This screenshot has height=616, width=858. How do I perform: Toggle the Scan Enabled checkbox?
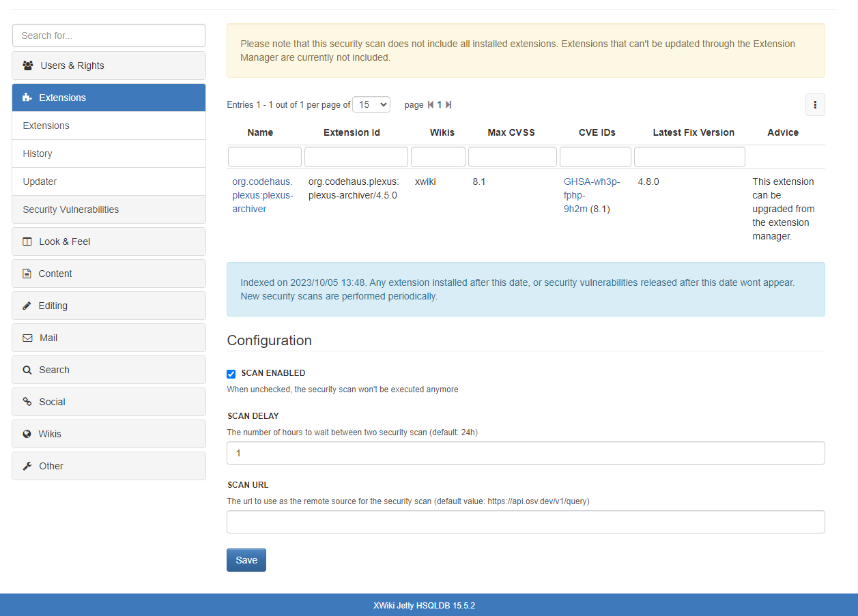231,374
